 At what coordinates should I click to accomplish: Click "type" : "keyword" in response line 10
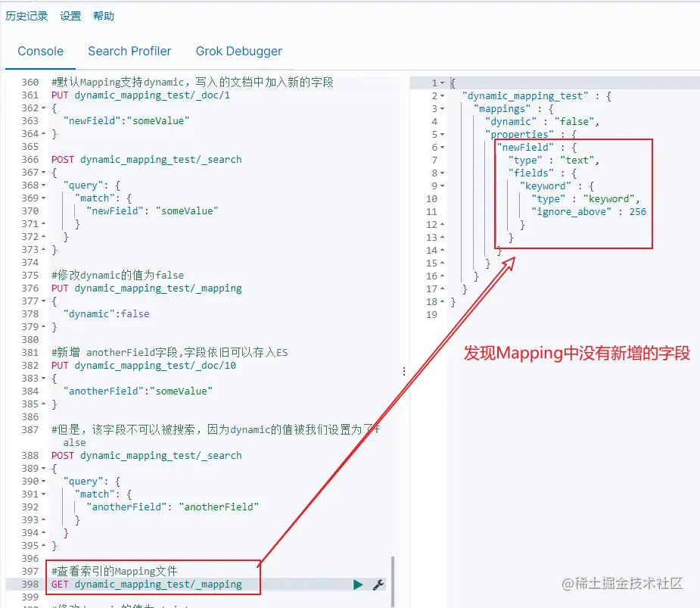[x=586, y=199]
